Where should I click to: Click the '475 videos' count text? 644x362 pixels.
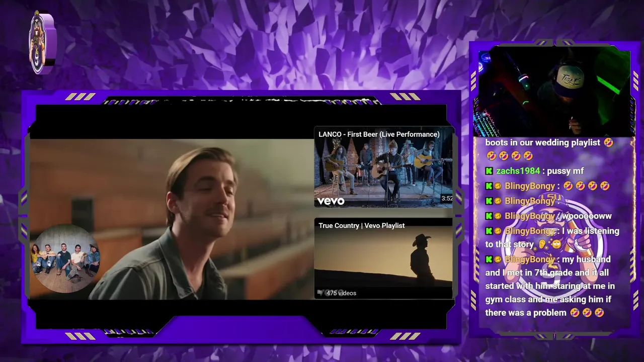[x=341, y=293]
